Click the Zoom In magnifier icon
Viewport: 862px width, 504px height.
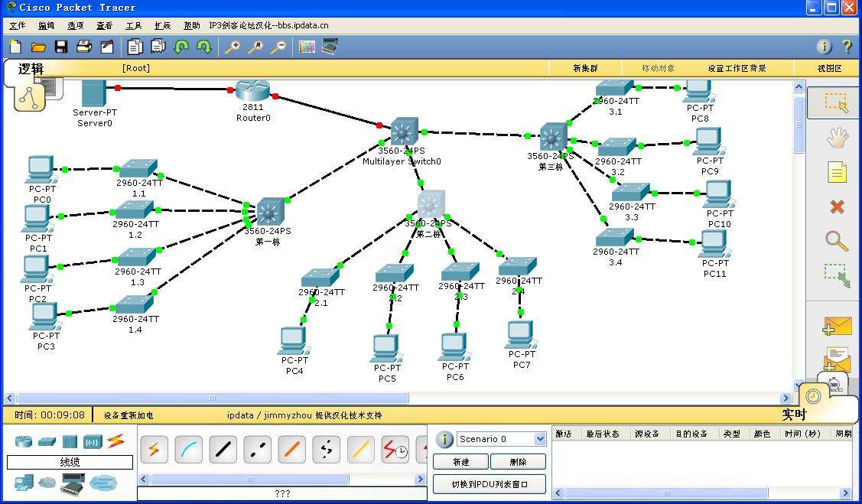click(x=232, y=47)
